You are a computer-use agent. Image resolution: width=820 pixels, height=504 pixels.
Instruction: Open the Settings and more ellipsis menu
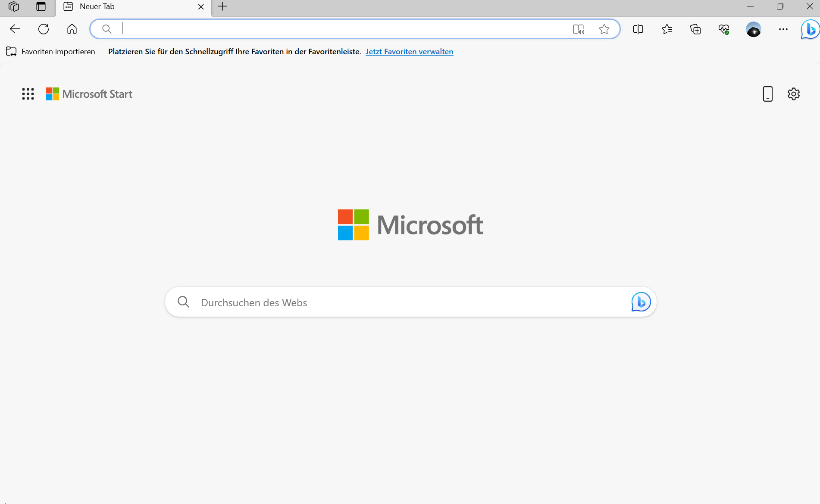click(783, 29)
